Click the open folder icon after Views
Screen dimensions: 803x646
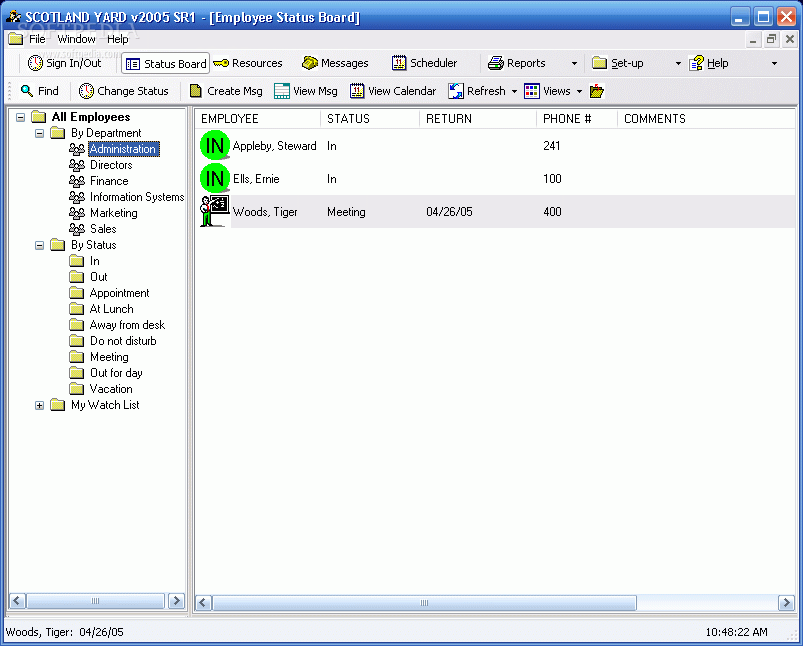tap(597, 91)
